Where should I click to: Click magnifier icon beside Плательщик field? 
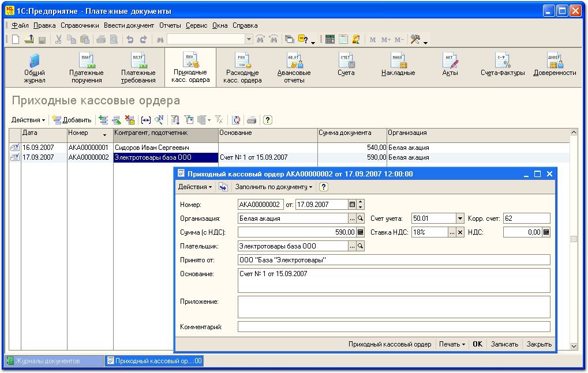point(361,246)
